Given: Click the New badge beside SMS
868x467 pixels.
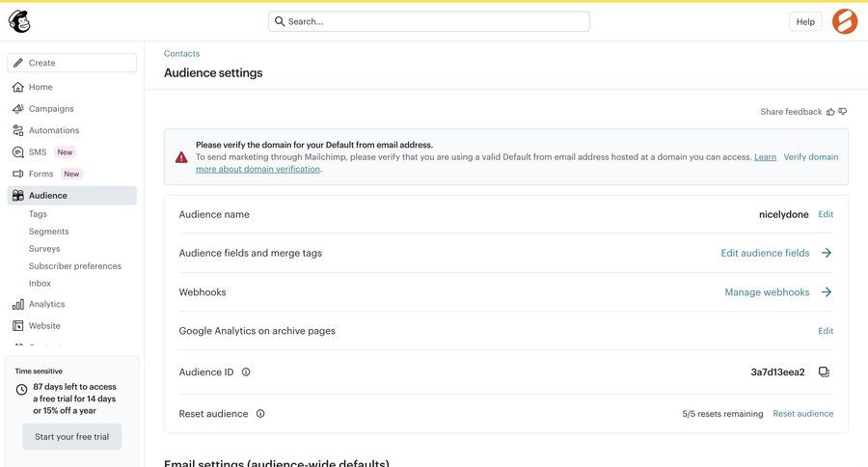Looking at the screenshot, I should 65,151.
